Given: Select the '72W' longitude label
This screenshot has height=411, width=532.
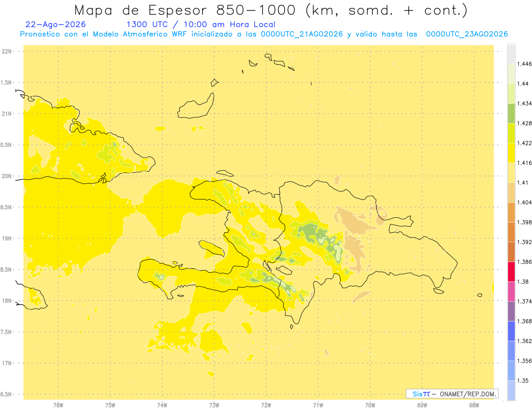Looking at the screenshot, I should coord(266,405).
